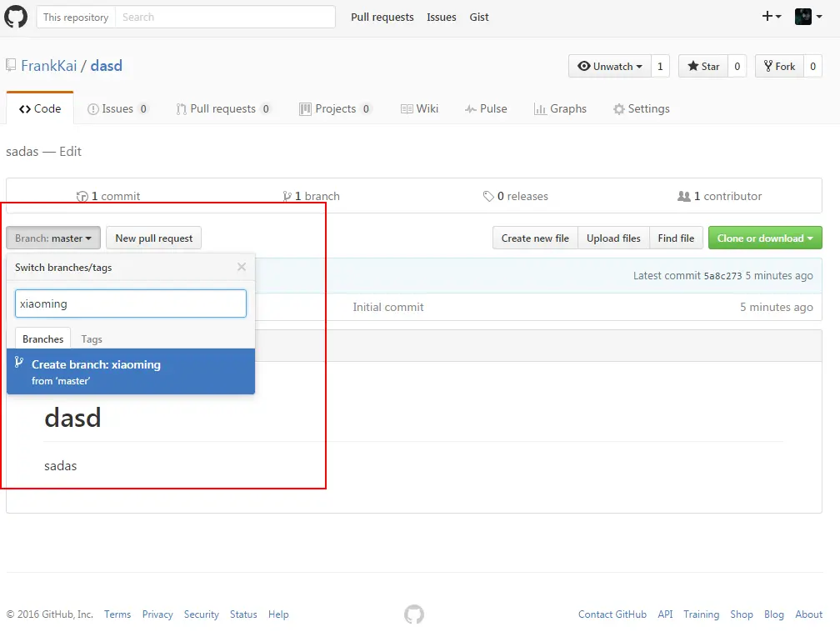Open API footer link
Screen dimensions: 840x637
pos(665,614)
